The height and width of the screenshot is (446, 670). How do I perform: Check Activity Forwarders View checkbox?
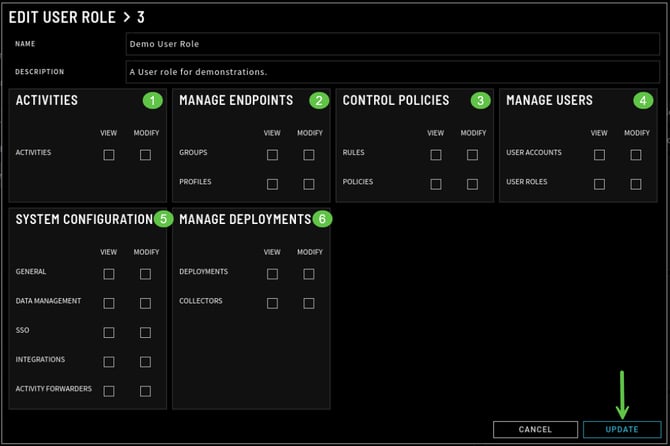109,391
